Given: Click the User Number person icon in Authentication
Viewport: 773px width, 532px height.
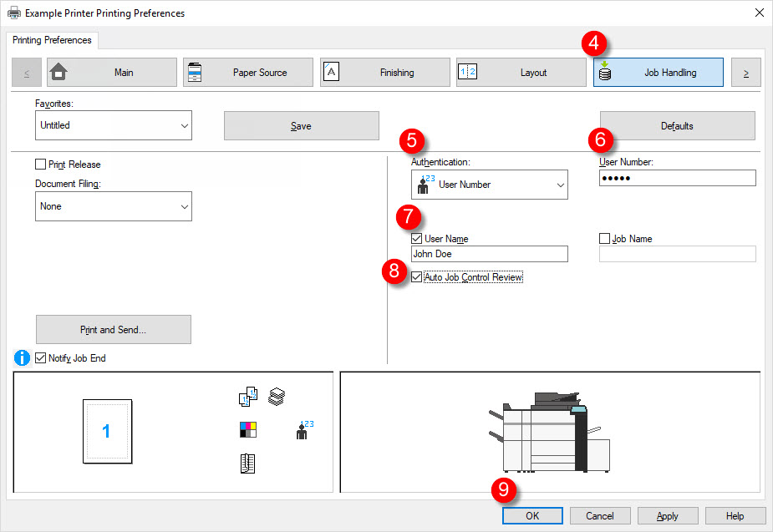Looking at the screenshot, I should (425, 184).
